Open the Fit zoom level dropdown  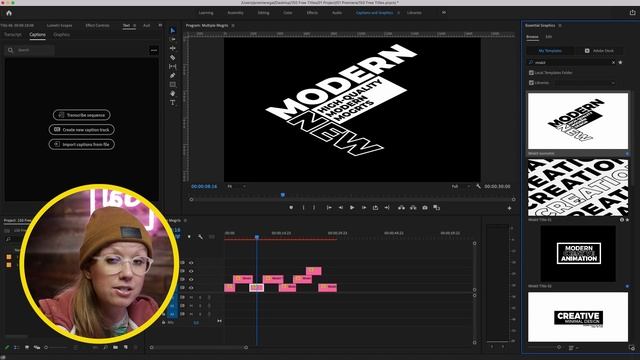(x=237, y=186)
